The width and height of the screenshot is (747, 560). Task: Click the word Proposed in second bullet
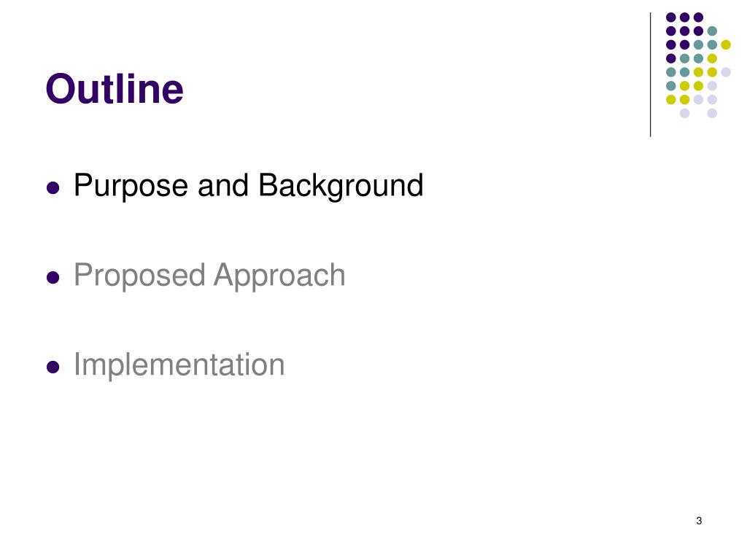pyautogui.click(x=139, y=276)
